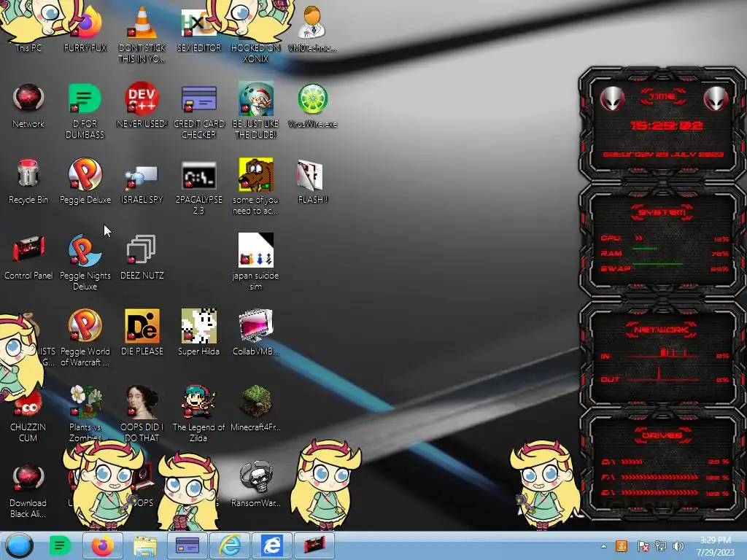Select the Download Black Ali... desktop icon
747x560 pixels.
tap(28, 491)
